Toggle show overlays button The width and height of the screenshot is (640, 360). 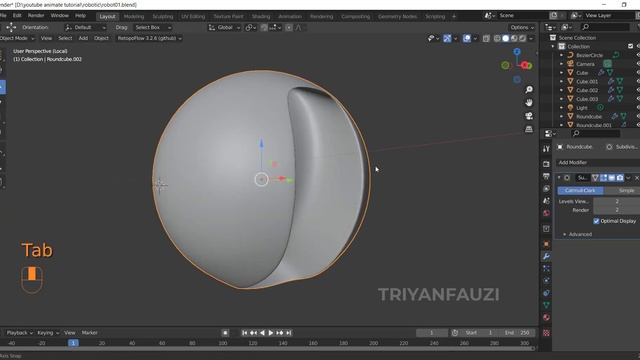(467, 38)
